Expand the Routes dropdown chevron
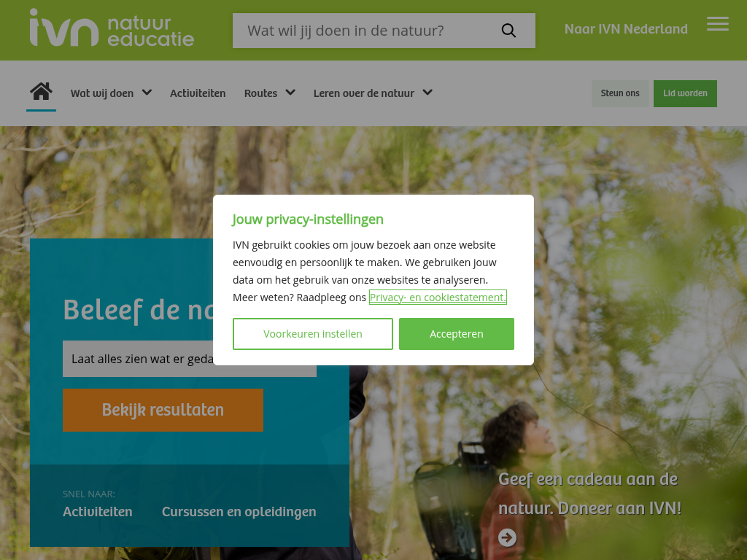The width and height of the screenshot is (747, 560). tap(290, 93)
